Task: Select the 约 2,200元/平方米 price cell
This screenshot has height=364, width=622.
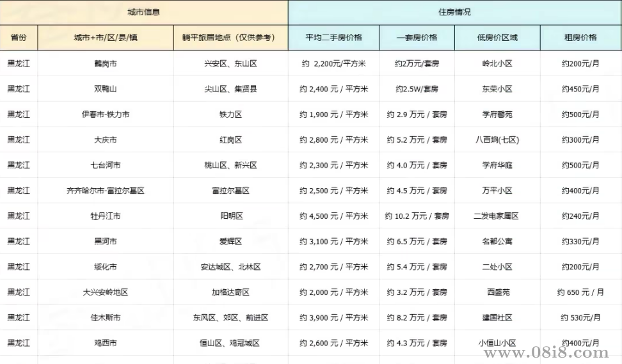Action: click(333, 63)
